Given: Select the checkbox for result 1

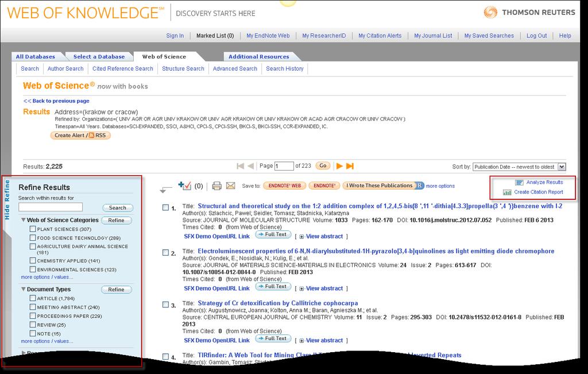Looking at the screenshot, I should pyautogui.click(x=165, y=207).
